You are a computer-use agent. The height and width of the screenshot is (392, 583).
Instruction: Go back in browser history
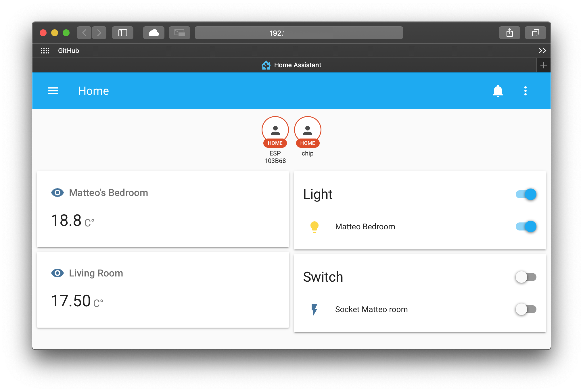click(84, 33)
